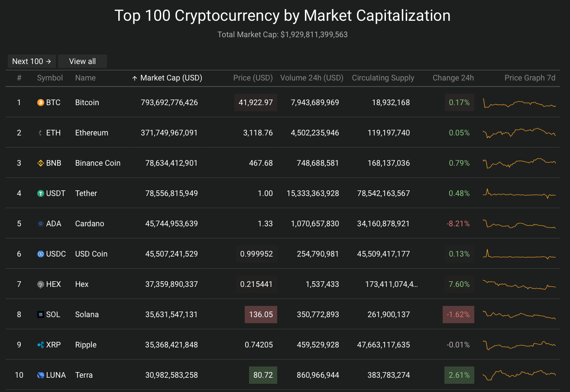Open Terra 7-day price graph

click(x=519, y=375)
